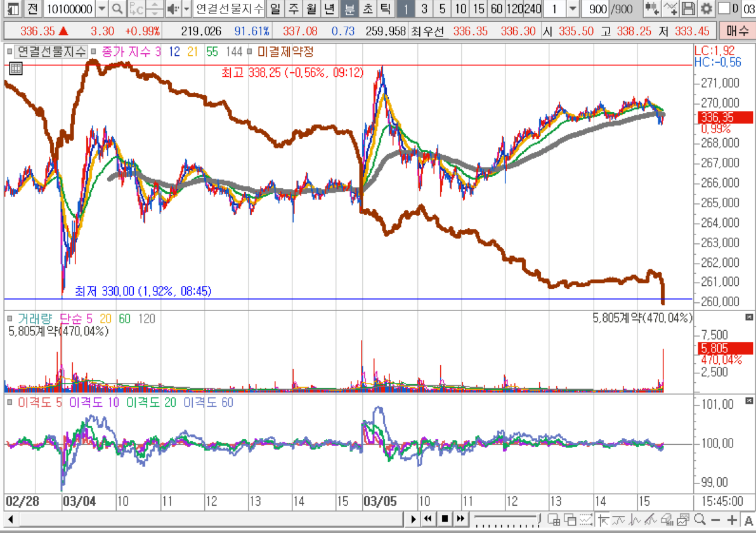
Task: Switch to the 일 daily period tab
Action: (x=274, y=9)
